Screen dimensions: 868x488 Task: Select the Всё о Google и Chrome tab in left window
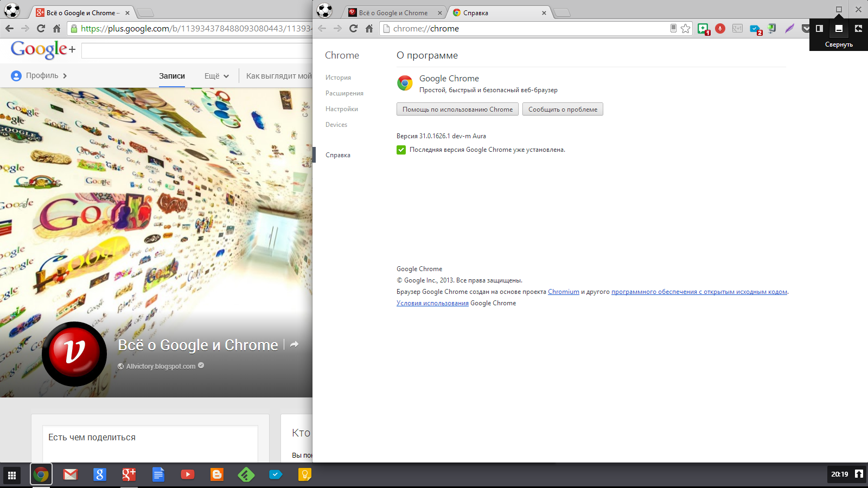pyautogui.click(x=81, y=12)
